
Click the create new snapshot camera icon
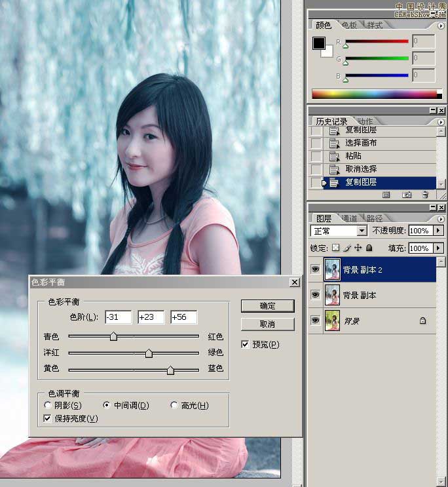click(x=406, y=195)
